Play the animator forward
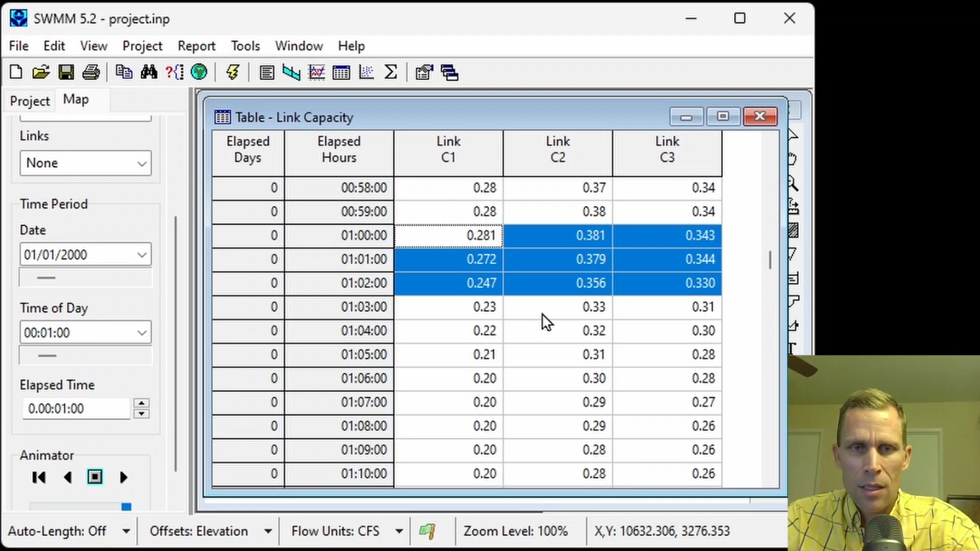 123,477
